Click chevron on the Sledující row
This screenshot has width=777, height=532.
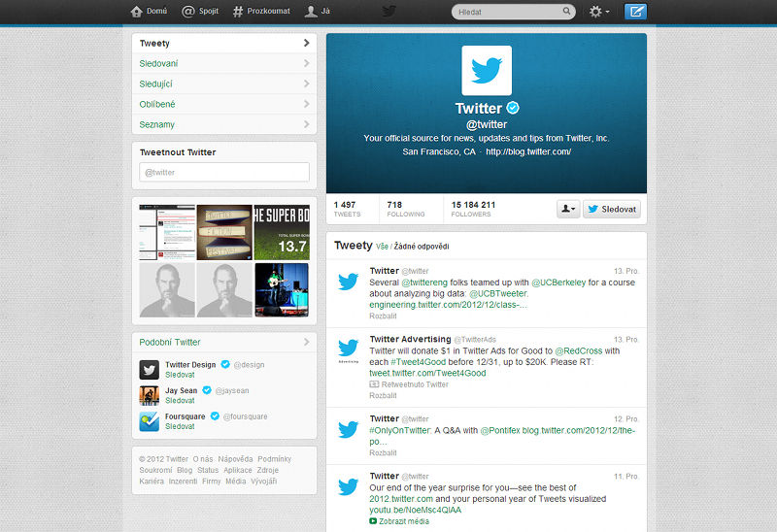pyautogui.click(x=306, y=83)
